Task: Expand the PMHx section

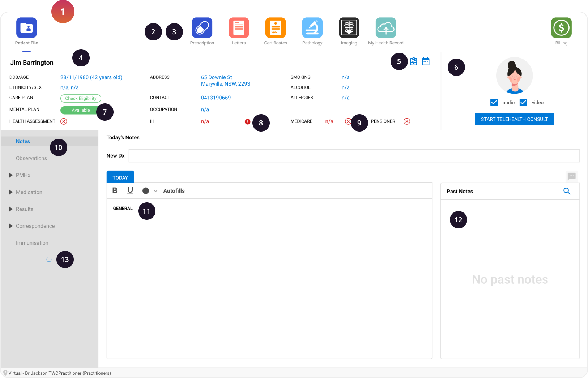Action: 11,175
